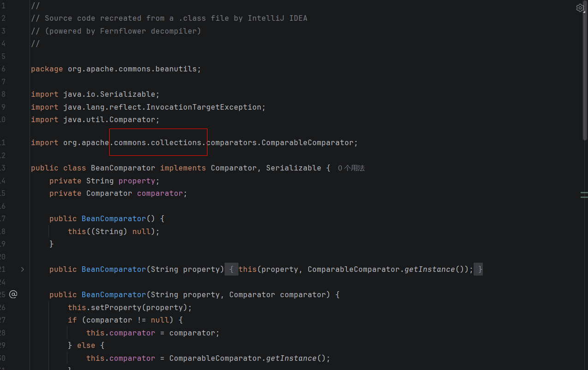The width and height of the screenshot is (588, 370).
Task: Click the 'Serializable' interface in the class declaration
Action: click(293, 168)
